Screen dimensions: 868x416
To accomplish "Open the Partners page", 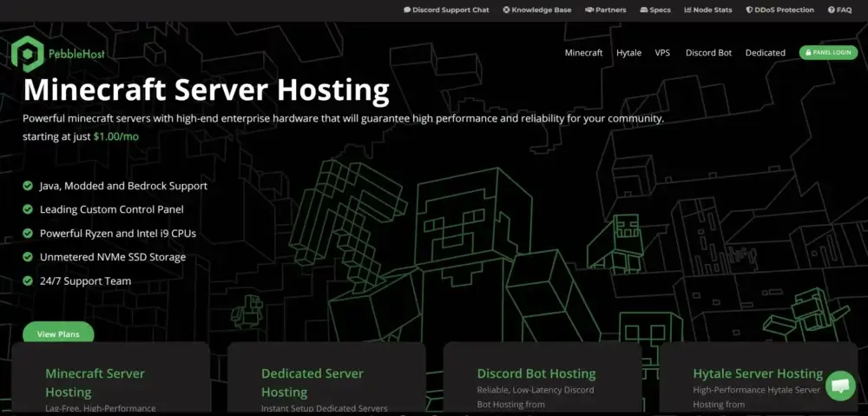I will pos(606,10).
